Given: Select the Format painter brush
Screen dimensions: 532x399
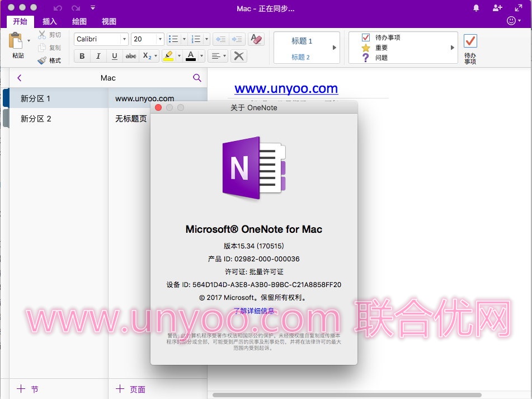Looking at the screenshot, I should tap(42, 60).
